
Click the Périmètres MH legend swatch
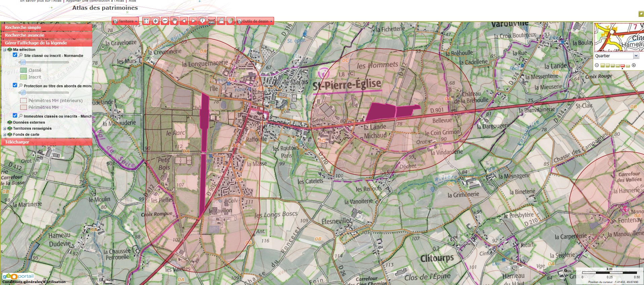tap(24, 107)
